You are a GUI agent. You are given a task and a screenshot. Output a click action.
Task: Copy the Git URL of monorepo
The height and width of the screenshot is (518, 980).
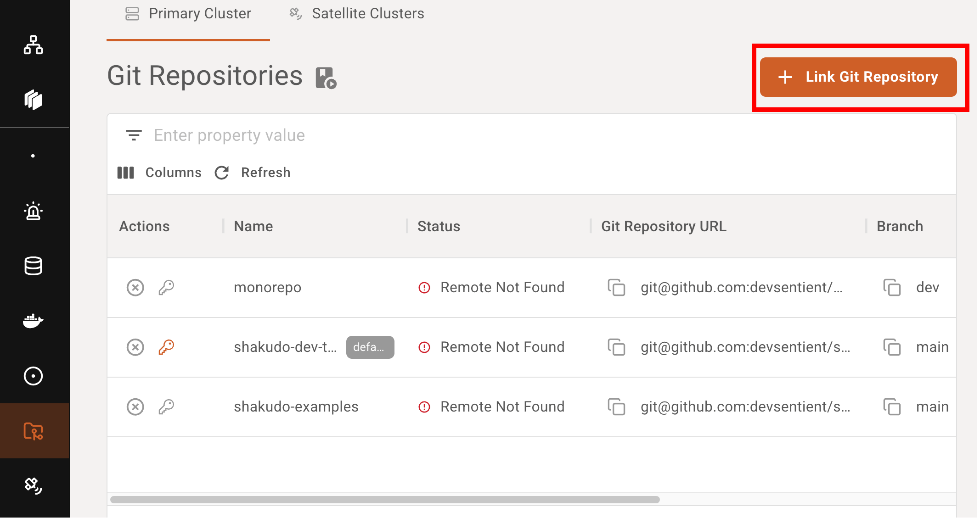tap(616, 288)
